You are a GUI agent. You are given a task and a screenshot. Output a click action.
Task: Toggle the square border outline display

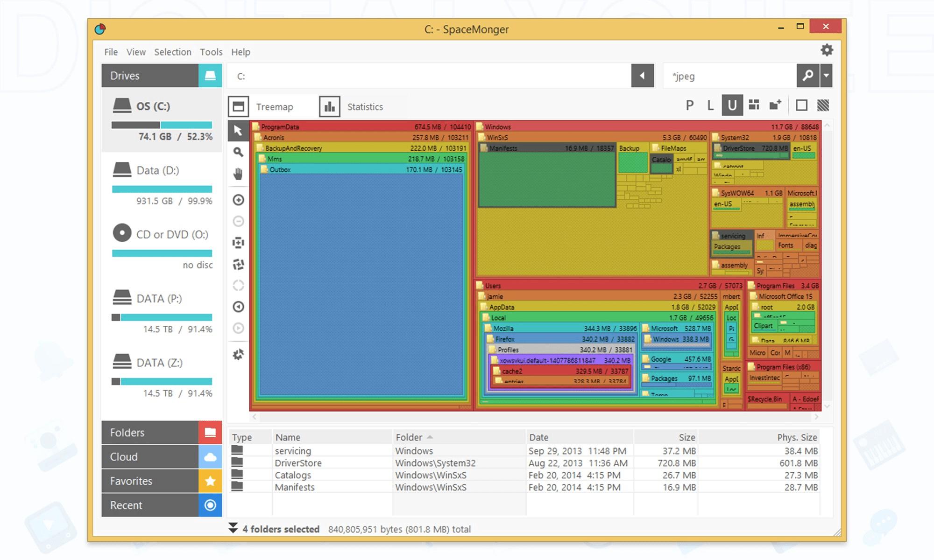point(801,105)
